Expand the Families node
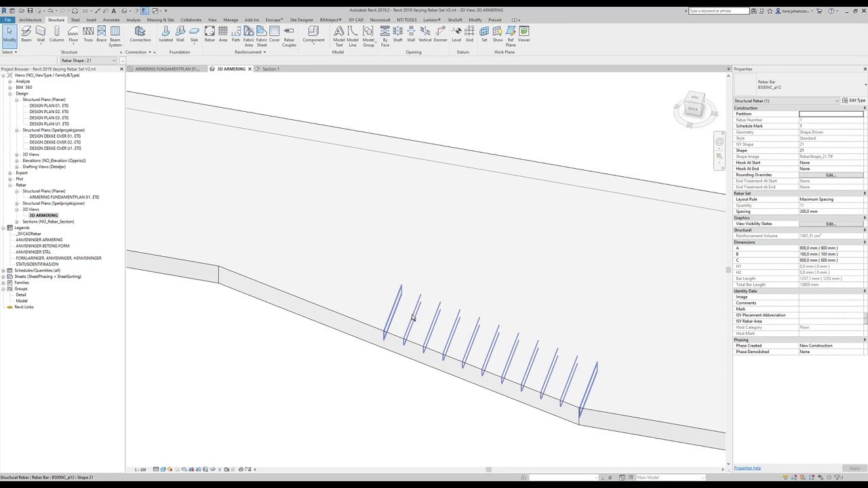Viewport: 868px width, 488px height. coord(3,283)
